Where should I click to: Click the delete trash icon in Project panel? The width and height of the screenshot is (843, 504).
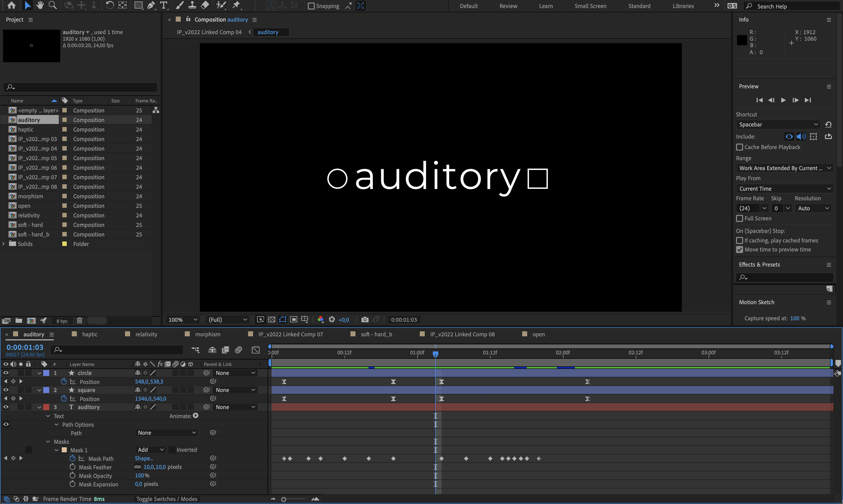[80, 320]
